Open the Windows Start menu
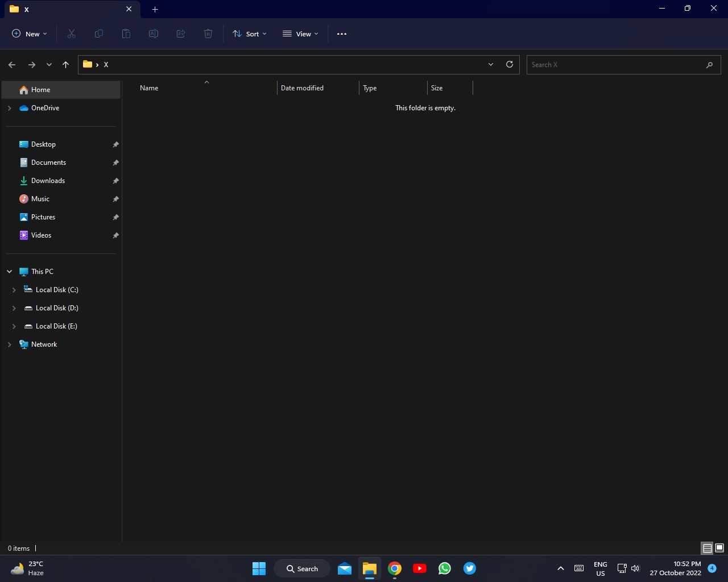728x582 pixels. pos(259,568)
